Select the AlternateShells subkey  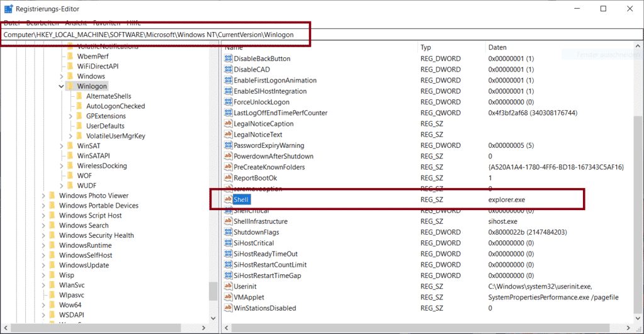[x=108, y=96]
